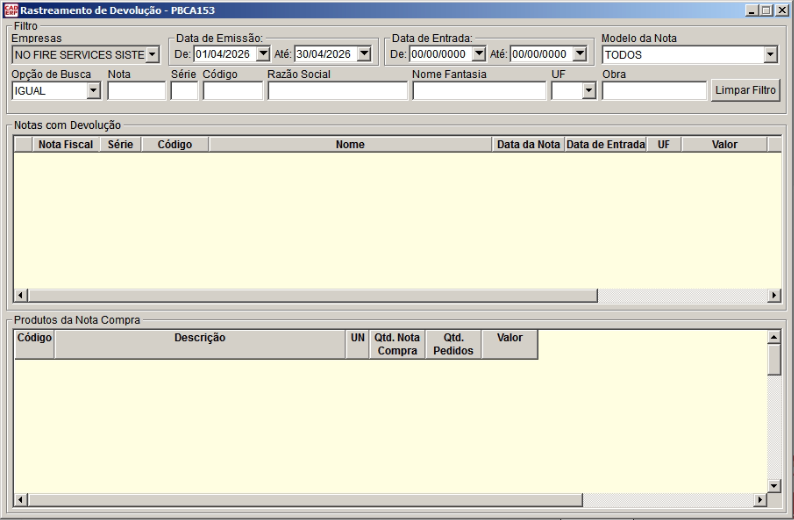Expand the Modelo da Nota dropdown

click(x=770, y=55)
